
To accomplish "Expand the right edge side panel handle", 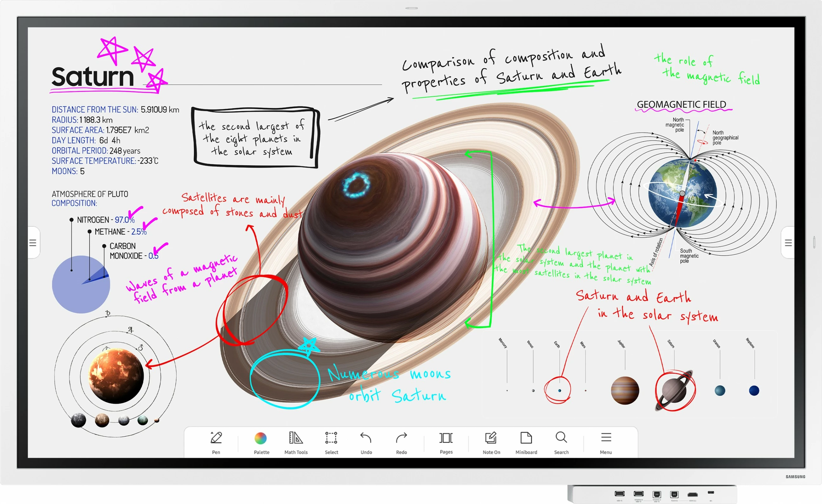I will (788, 243).
